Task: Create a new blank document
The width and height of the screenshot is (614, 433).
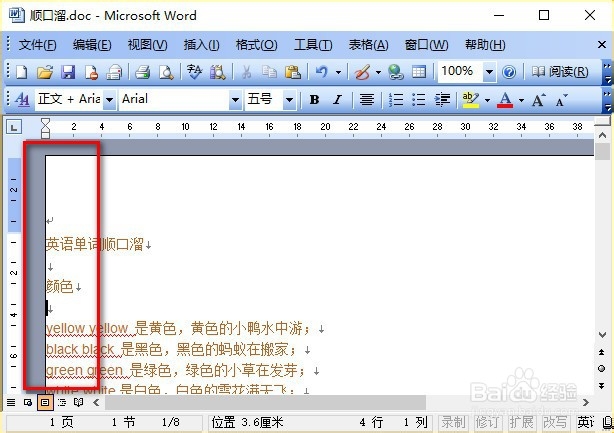Action: coord(22,72)
